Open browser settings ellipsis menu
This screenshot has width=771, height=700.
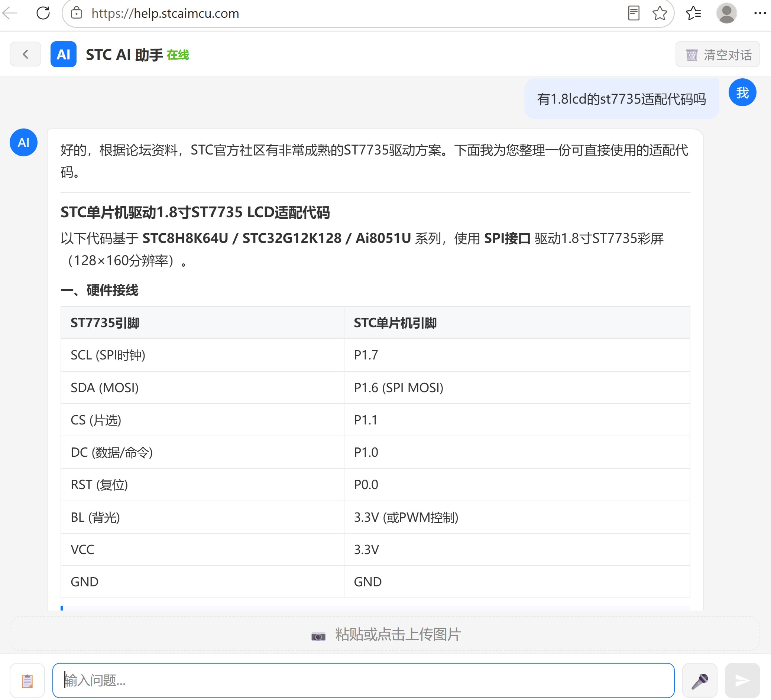coord(759,13)
